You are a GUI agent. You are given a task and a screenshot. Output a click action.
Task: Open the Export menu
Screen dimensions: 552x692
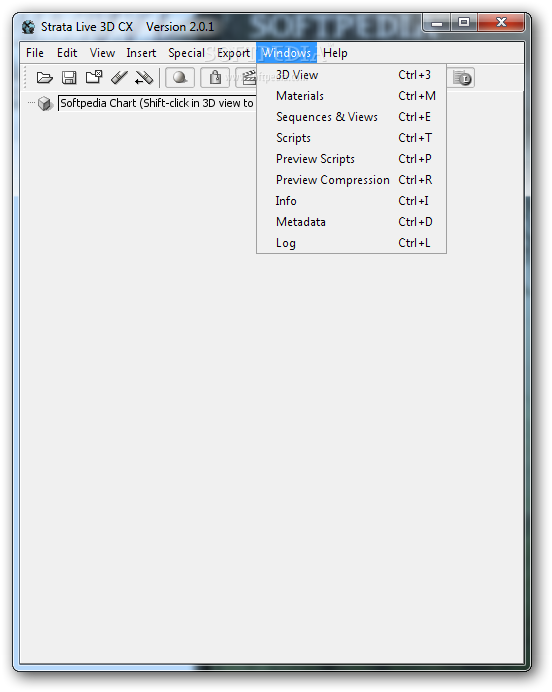click(x=233, y=53)
